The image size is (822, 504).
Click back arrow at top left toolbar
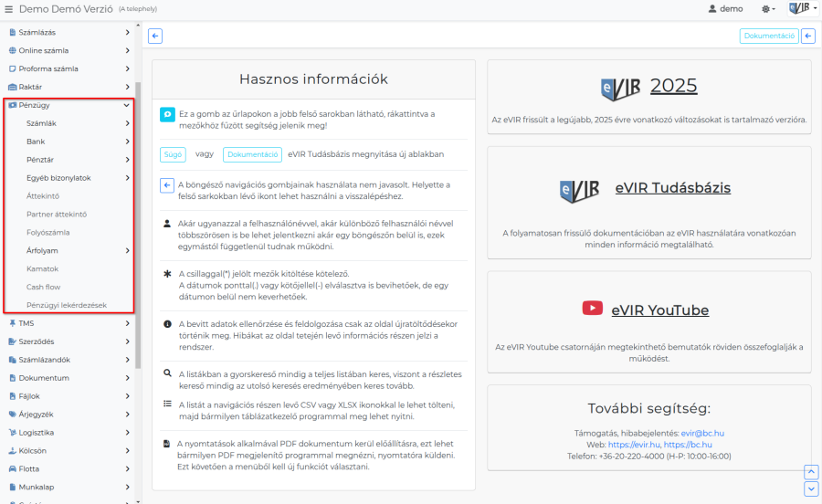coord(155,37)
